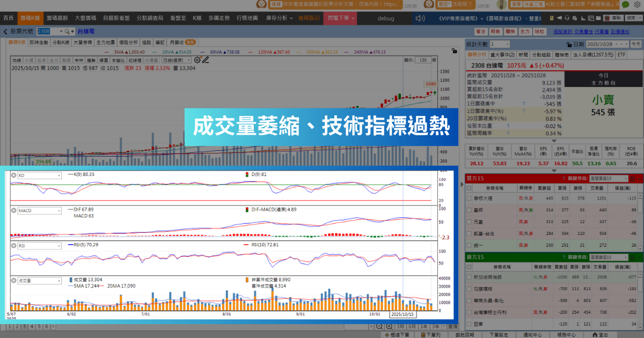Click the 報告 button

pos(495,32)
